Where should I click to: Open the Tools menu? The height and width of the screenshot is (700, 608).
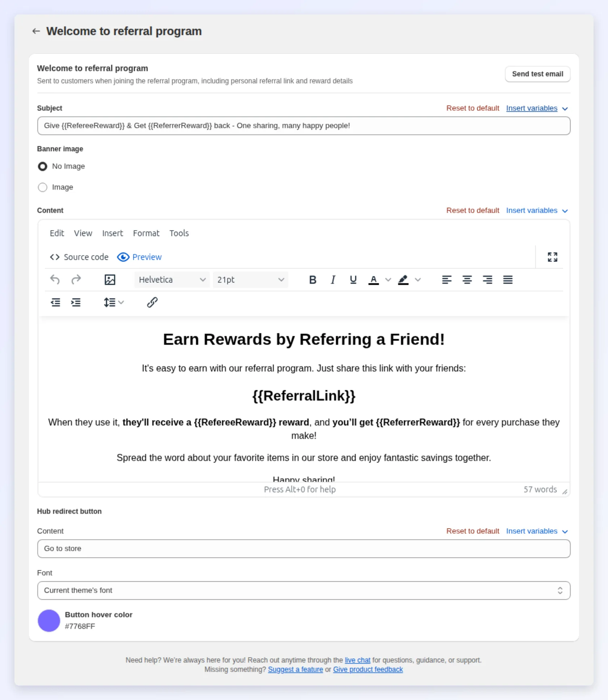(179, 233)
